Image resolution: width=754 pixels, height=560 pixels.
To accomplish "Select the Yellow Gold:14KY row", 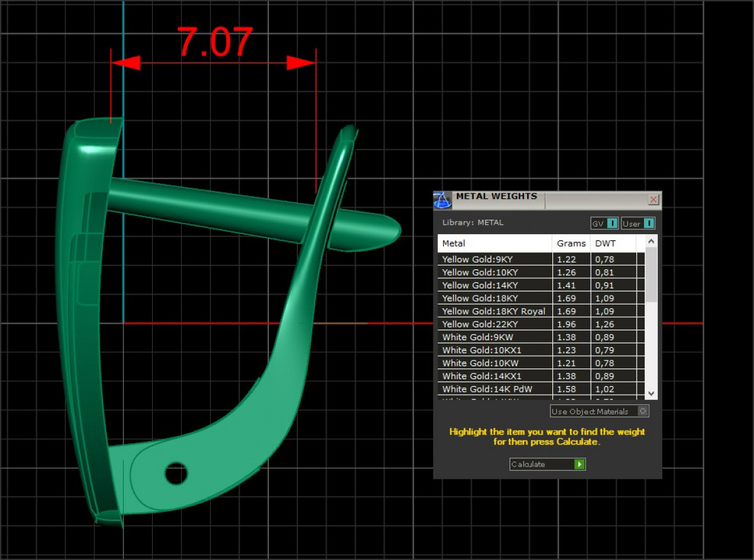I will 494,286.
